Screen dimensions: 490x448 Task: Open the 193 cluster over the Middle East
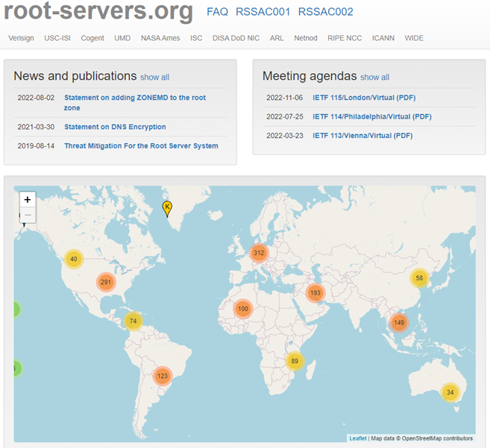click(x=315, y=293)
